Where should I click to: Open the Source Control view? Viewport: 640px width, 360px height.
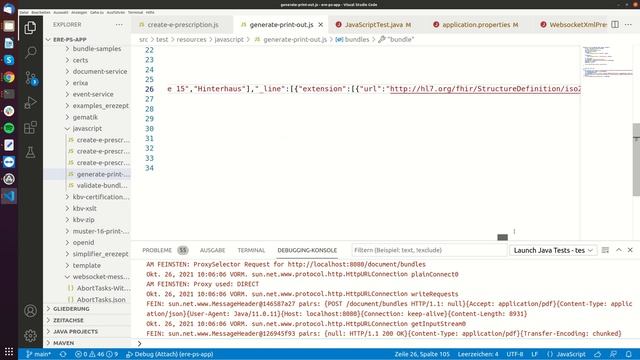pyautogui.click(x=31, y=78)
